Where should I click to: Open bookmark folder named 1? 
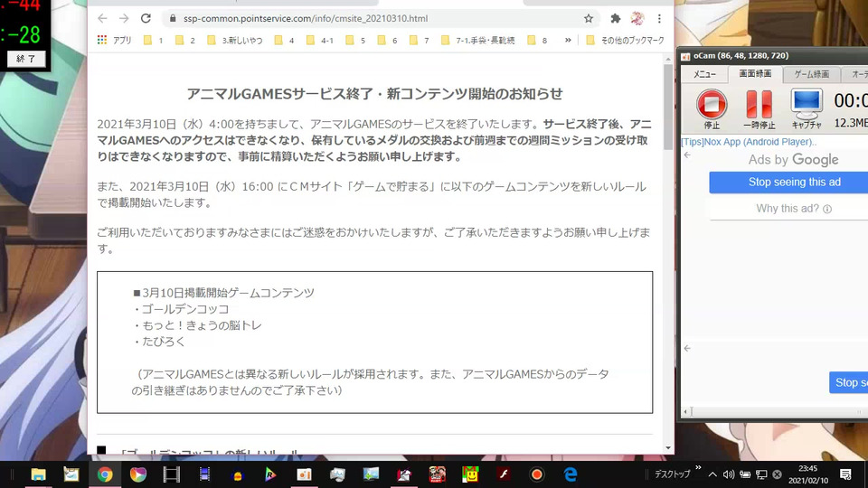click(154, 40)
